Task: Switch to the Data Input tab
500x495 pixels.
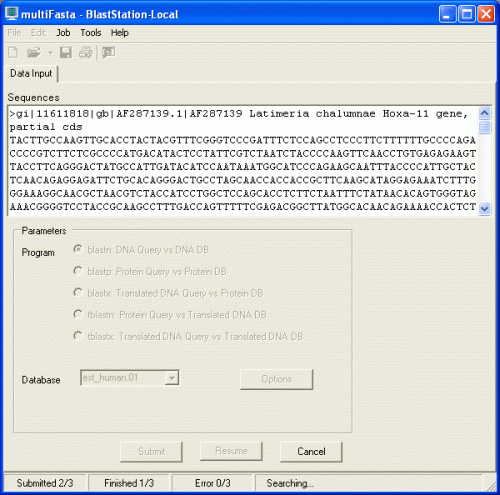Action: pyautogui.click(x=31, y=73)
